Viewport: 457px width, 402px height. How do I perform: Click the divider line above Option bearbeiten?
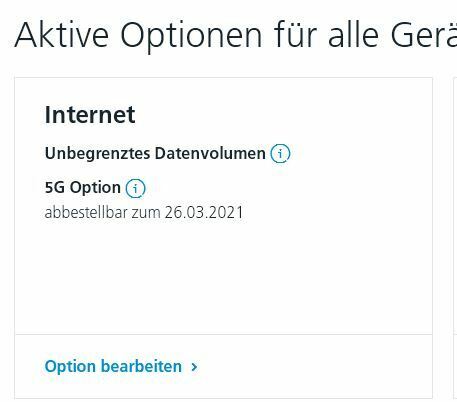tap(223, 334)
